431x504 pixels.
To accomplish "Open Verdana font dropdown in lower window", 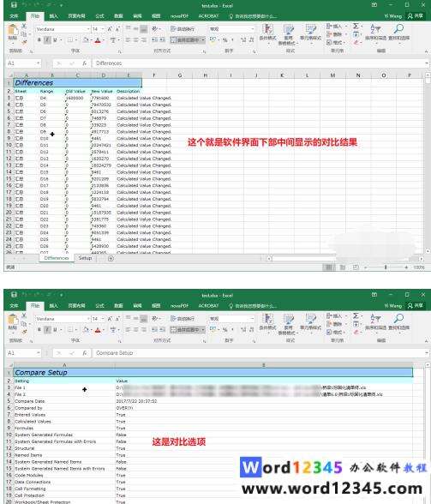I will point(88,319).
